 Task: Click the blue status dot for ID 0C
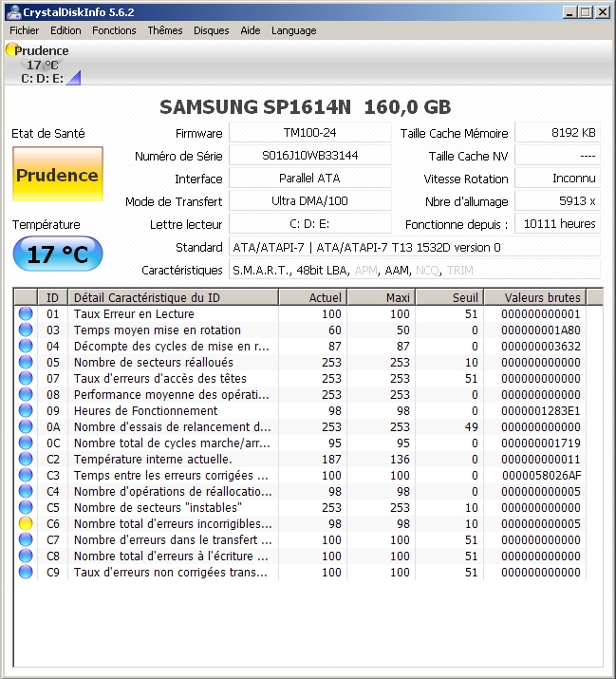(26, 443)
